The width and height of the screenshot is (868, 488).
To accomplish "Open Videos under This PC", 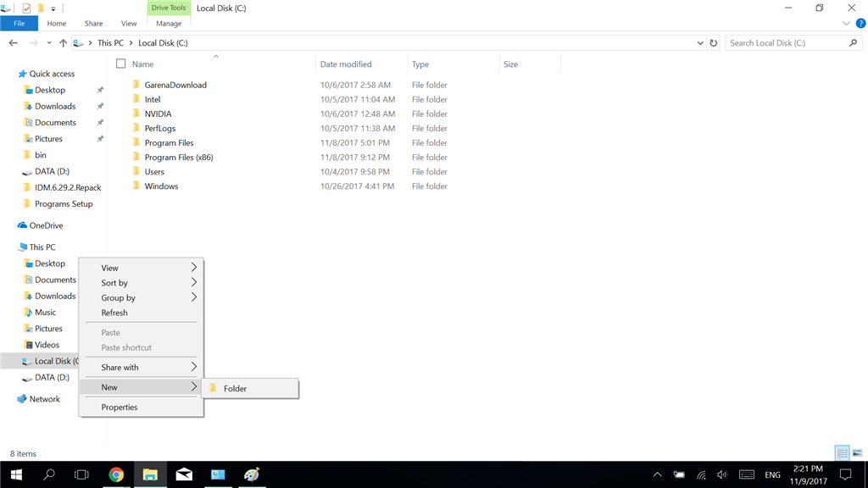I will coord(47,345).
